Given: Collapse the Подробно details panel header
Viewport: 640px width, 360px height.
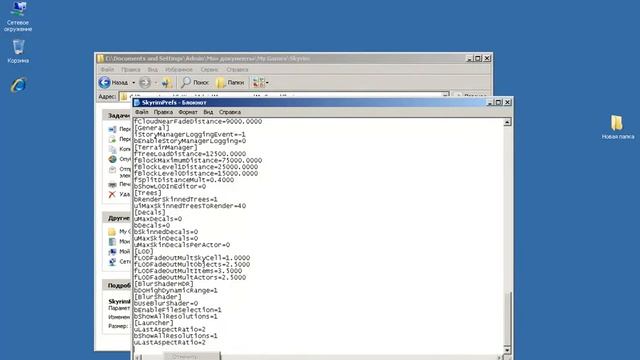Looking at the screenshot, I should 117,285.
